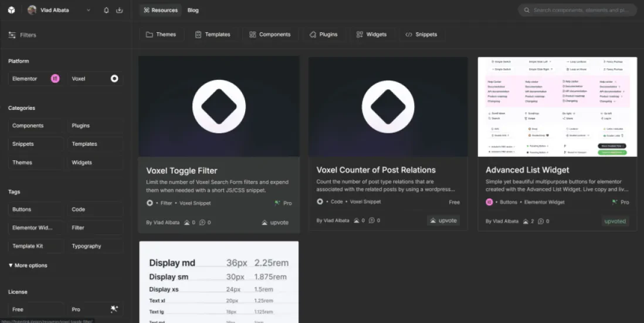
Task: Click Filter tag on Voxel Toggle Filter card
Action: 167,203
